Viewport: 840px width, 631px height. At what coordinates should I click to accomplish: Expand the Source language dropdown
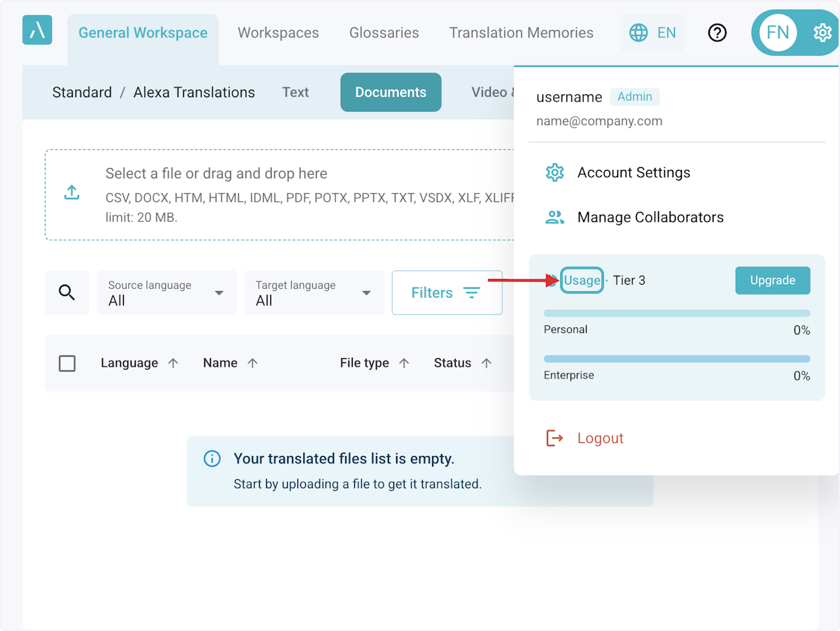point(167,292)
